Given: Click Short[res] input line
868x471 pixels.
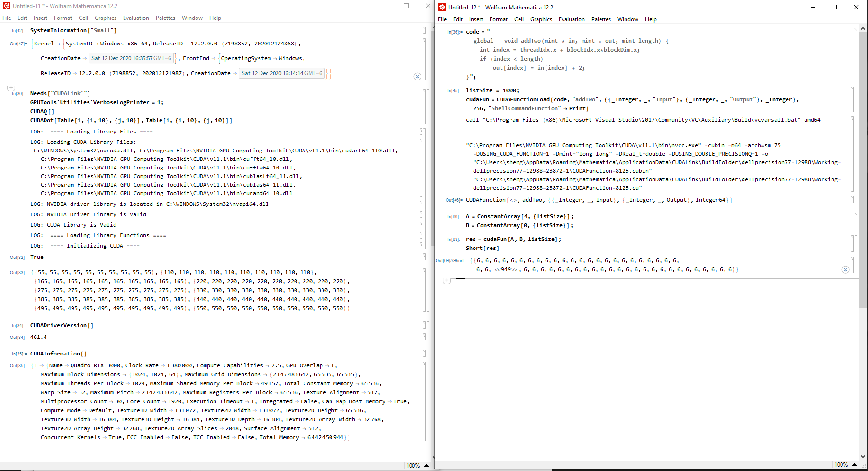Looking at the screenshot, I should point(483,248).
